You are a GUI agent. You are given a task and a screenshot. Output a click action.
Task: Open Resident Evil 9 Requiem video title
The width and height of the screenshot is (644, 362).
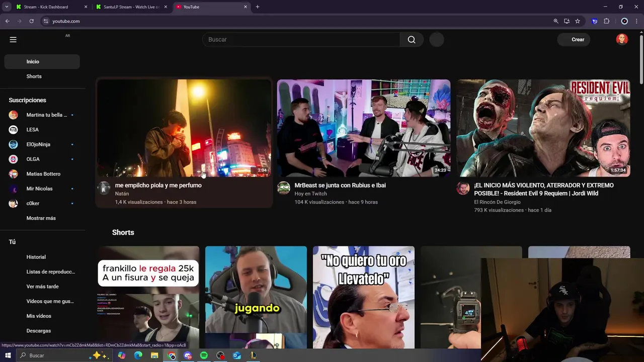point(544,190)
